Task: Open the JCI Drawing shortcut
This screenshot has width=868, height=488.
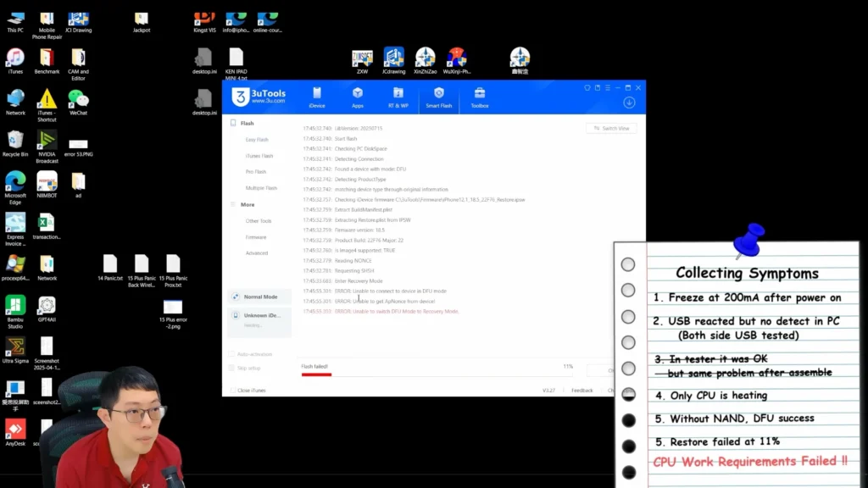Action: point(78,23)
